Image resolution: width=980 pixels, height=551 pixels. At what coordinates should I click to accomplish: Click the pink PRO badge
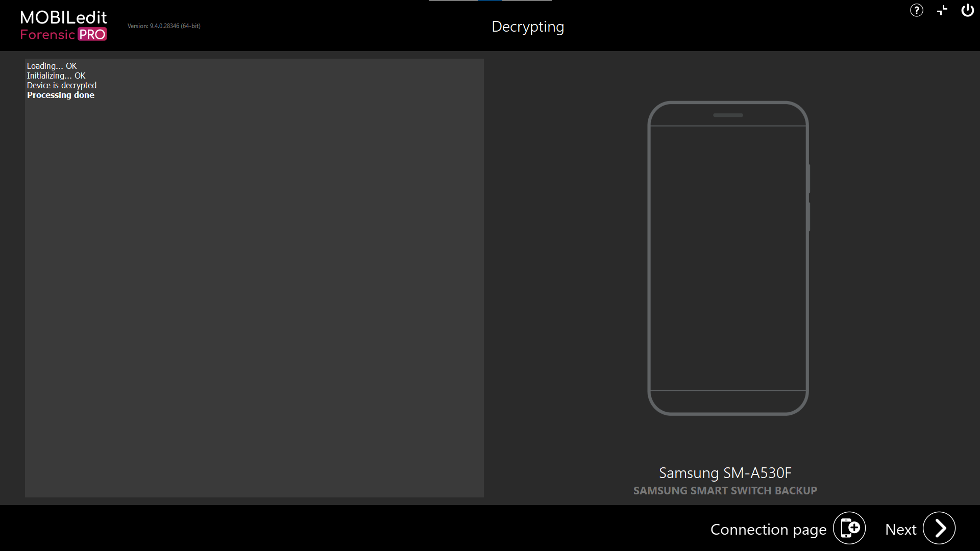point(92,35)
